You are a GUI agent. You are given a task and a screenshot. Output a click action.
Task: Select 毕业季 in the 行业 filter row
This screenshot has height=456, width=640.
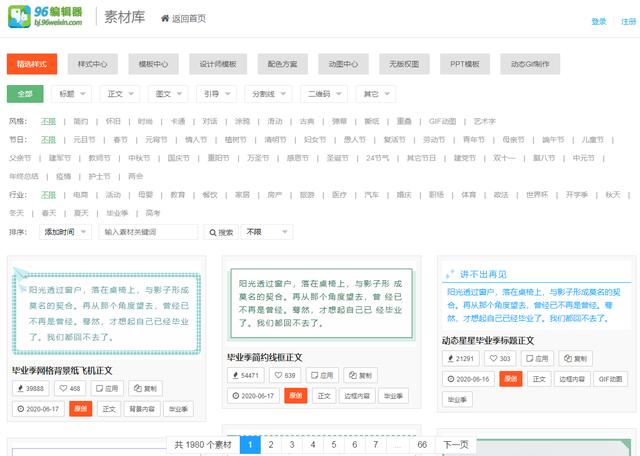[117, 213]
